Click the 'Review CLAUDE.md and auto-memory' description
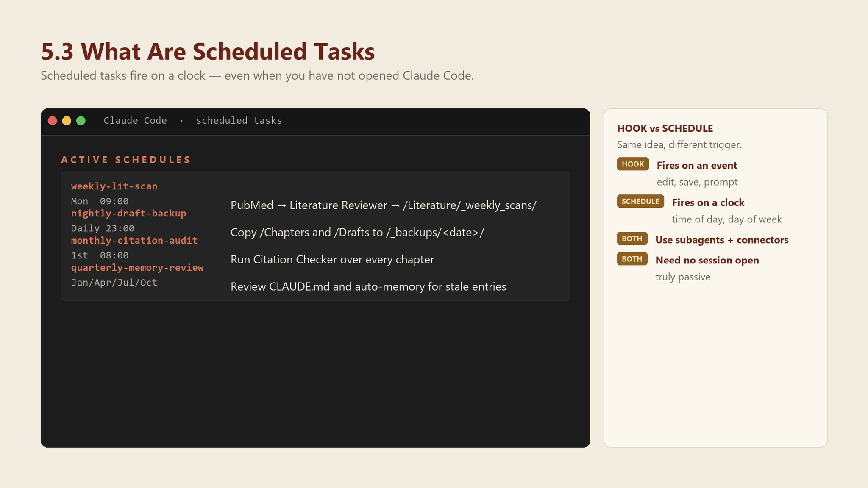This screenshot has height=488, width=868. (368, 287)
